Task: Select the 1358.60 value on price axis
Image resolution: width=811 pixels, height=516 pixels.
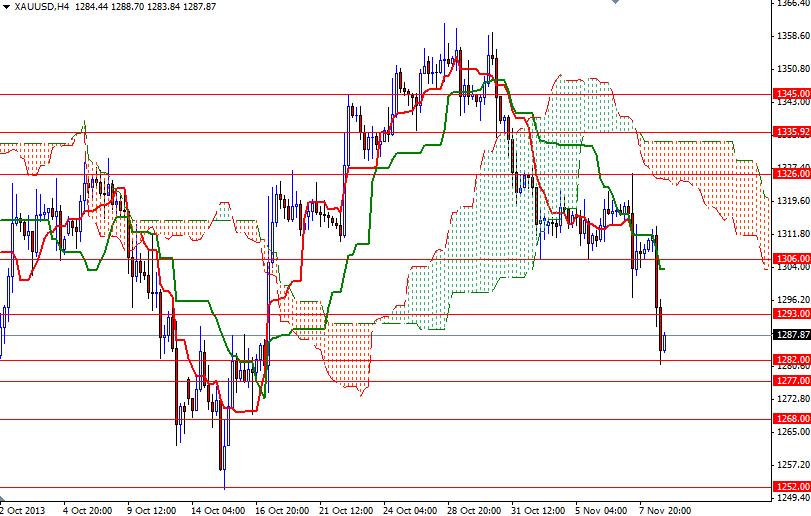Action: (791, 36)
